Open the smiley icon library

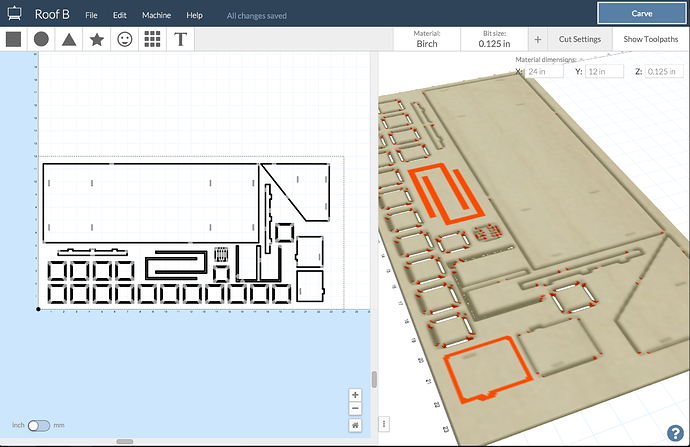click(125, 39)
